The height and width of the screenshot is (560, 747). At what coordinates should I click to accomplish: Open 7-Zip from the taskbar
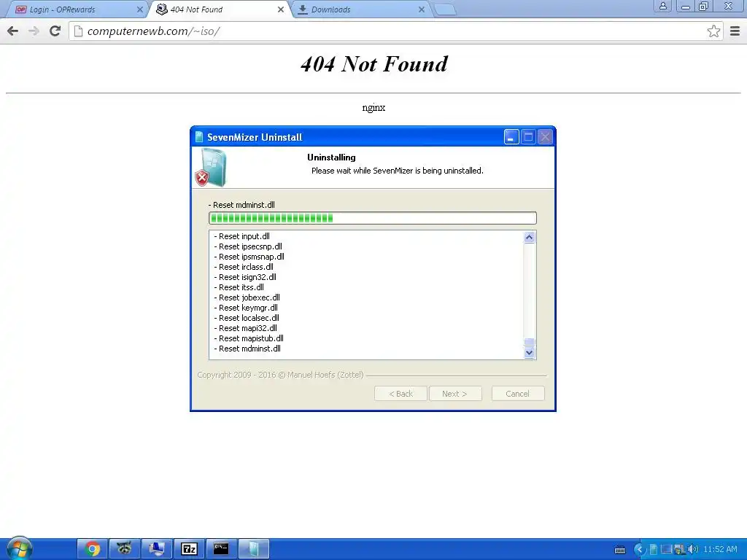tap(189, 549)
